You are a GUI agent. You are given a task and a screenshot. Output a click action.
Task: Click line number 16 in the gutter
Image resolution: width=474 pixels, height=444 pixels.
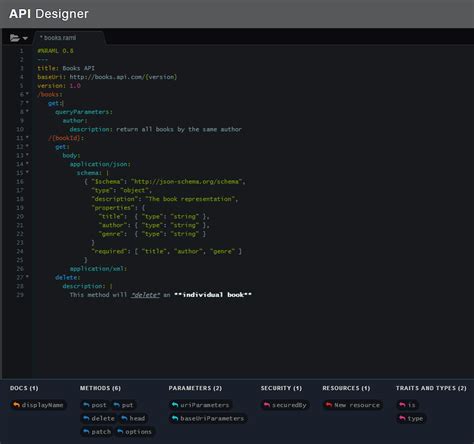[x=20, y=181]
